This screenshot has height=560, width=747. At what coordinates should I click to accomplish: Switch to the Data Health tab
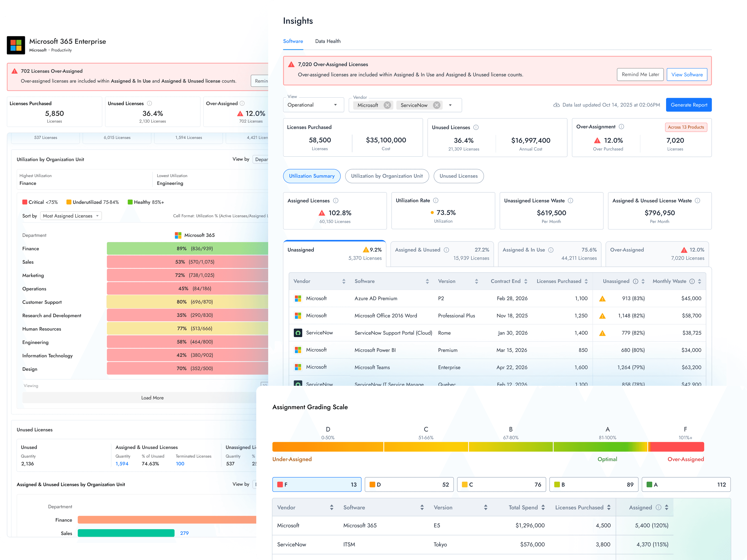click(x=328, y=41)
